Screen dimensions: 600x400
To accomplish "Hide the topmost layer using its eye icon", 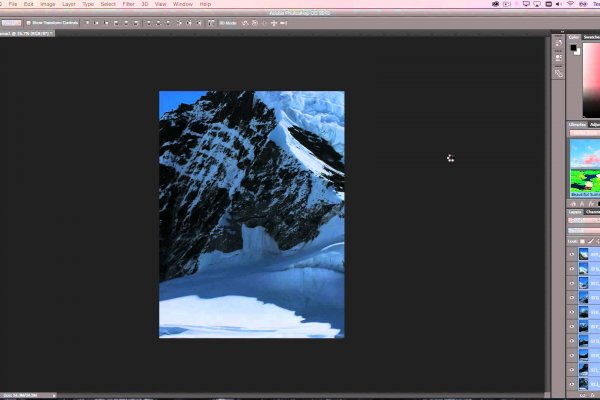I will click(x=572, y=255).
